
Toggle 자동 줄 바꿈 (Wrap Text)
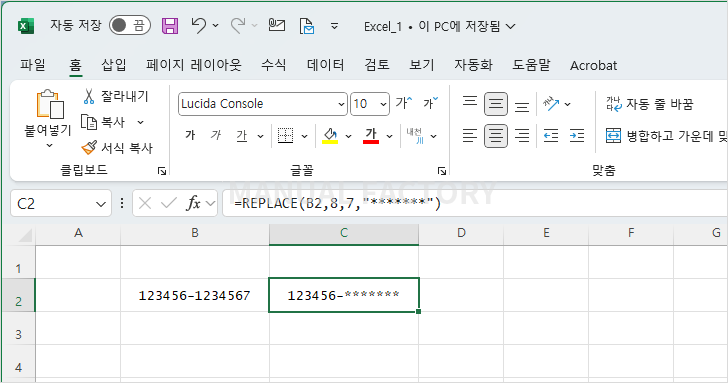click(649, 104)
